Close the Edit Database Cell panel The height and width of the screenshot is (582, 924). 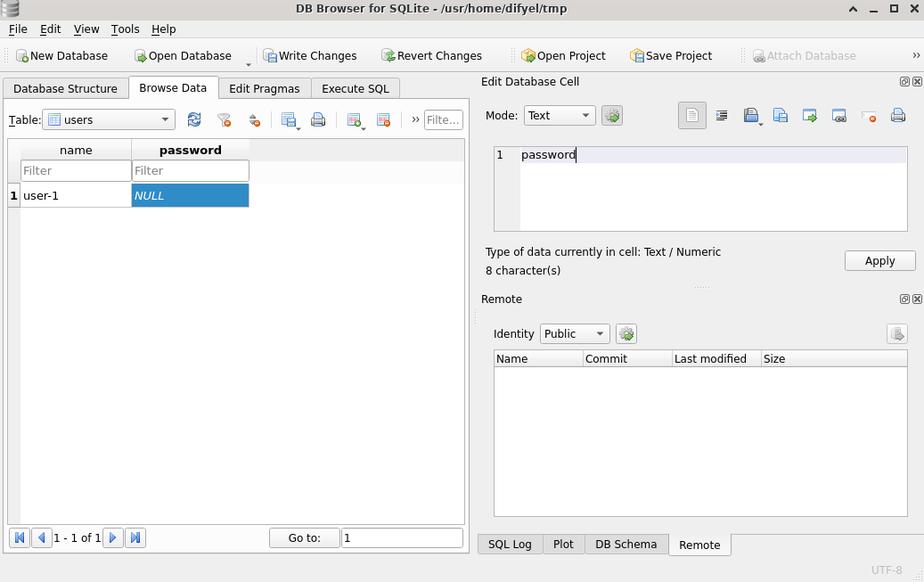click(x=917, y=82)
